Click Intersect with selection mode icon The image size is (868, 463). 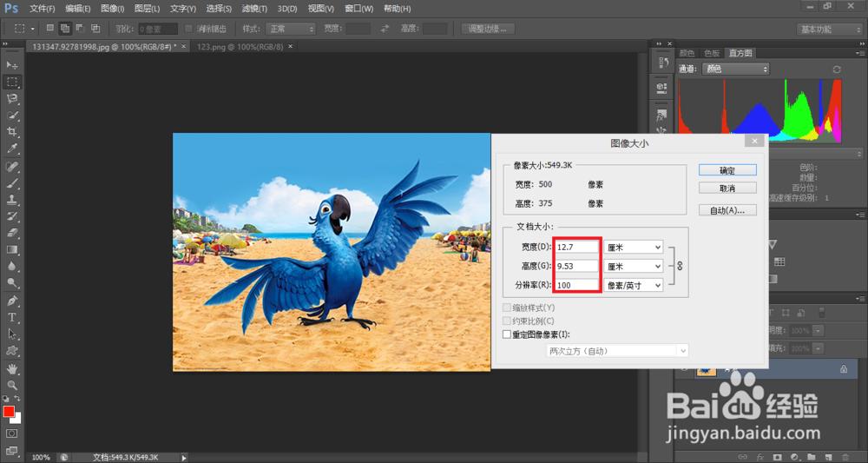pyautogui.click(x=95, y=28)
